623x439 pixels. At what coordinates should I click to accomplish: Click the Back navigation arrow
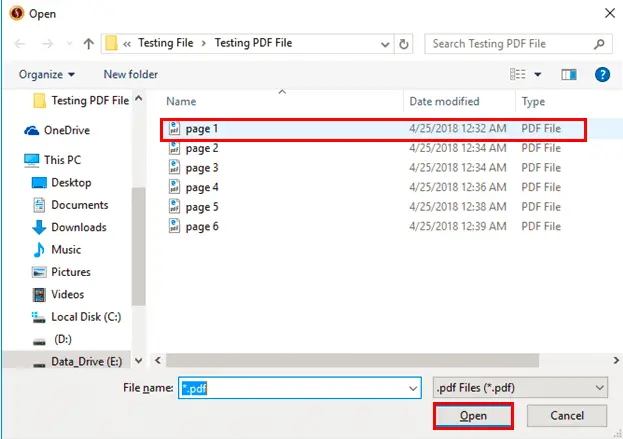pos(20,44)
